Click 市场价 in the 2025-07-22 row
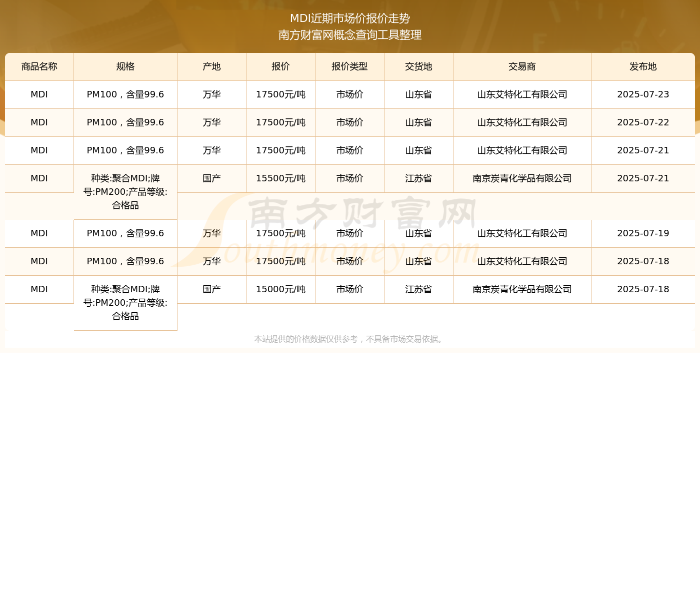 coord(350,122)
